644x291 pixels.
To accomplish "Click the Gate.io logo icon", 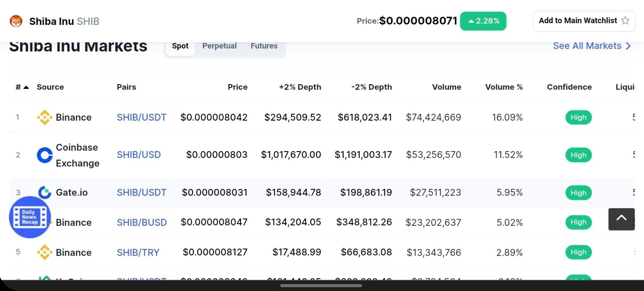I will (x=45, y=193).
